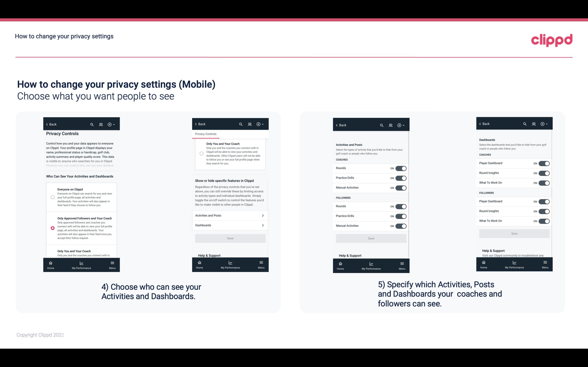This screenshot has height=367, width=588.
Task: Open the Privacy Controls tab
Action: tap(205, 134)
